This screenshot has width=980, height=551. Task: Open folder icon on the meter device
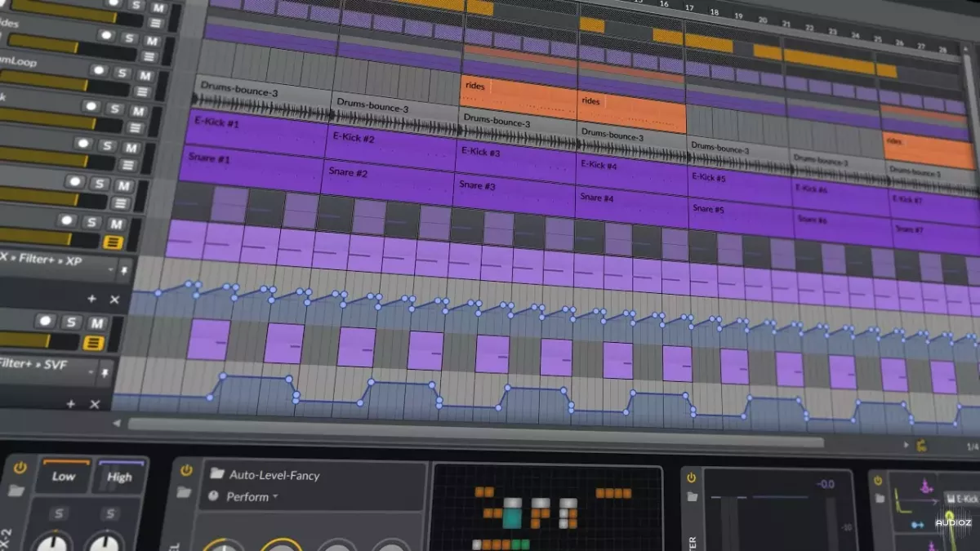(693, 496)
